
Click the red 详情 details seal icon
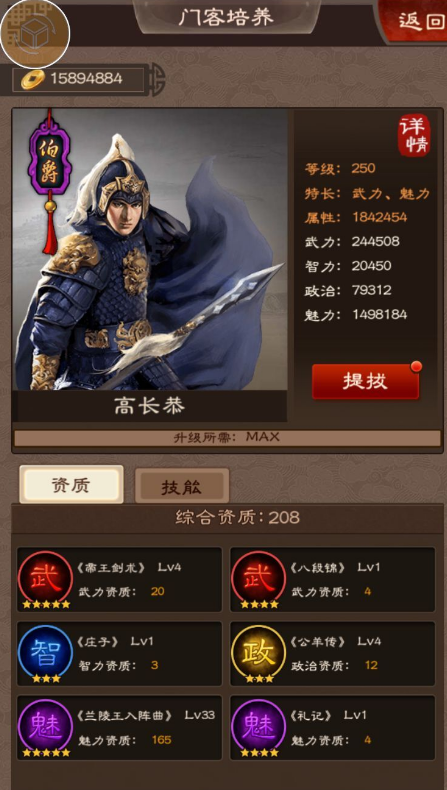click(x=414, y=135)
